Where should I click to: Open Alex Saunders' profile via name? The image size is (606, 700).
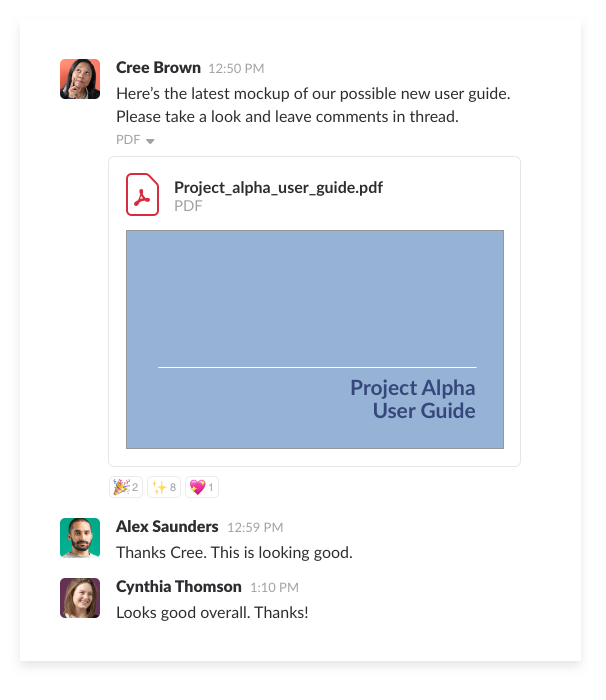pyautogui.click(x=167, y=526)
